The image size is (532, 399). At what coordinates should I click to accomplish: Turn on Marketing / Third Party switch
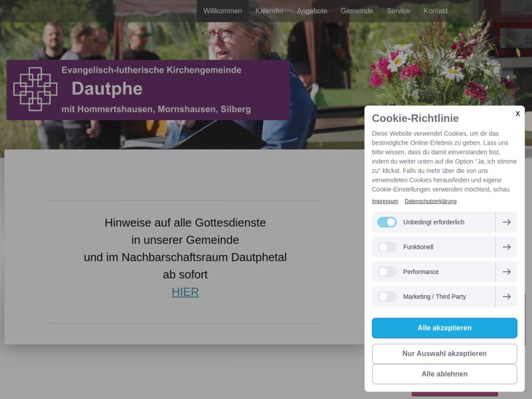(x=387, y=296)
